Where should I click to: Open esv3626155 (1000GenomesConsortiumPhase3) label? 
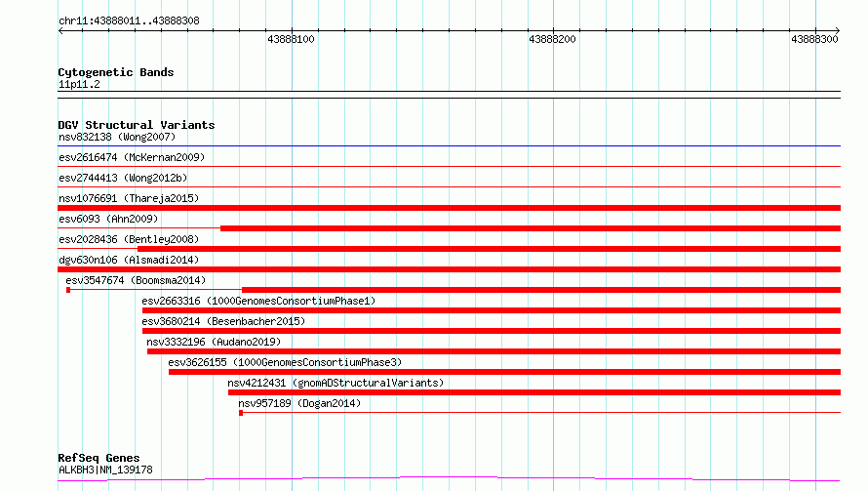tap(285, 362)
